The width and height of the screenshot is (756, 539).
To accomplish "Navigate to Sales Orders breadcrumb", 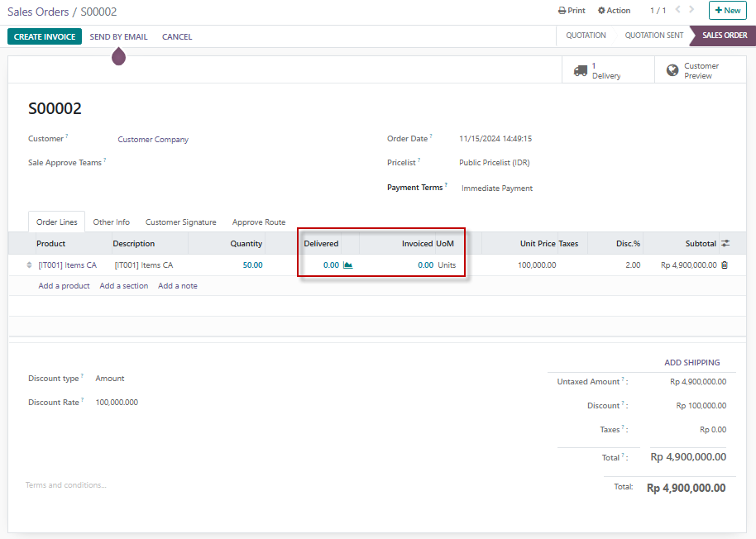I will [38, 12].
